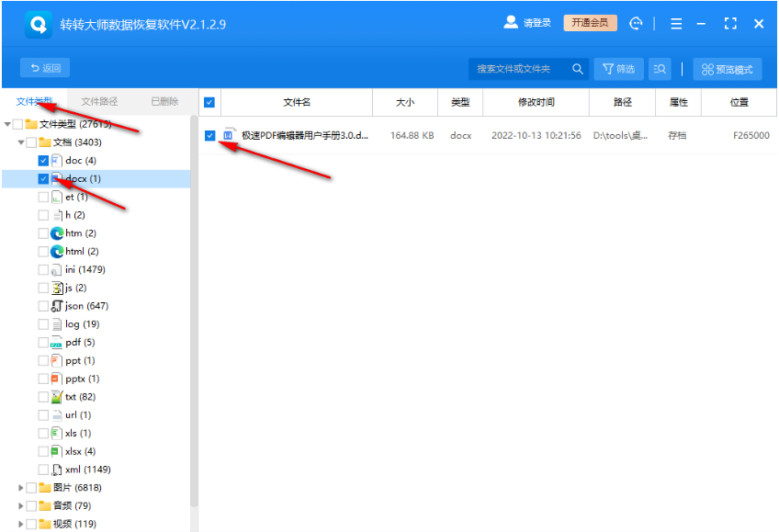Click the json file type icon
The image size is (779, 532).
pos(56,306)
